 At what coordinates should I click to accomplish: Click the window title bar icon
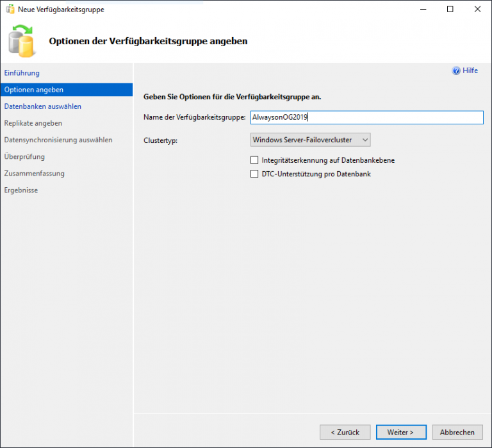10,10
